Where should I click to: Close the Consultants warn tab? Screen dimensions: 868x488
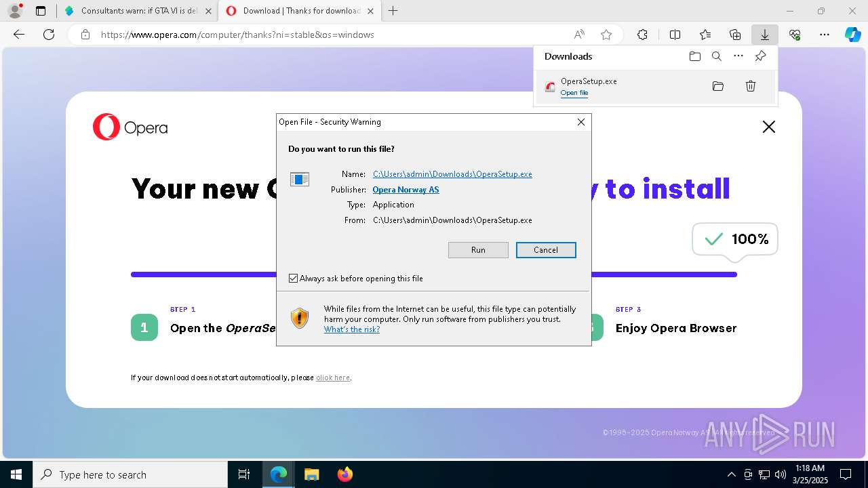[x=208, y=11]
